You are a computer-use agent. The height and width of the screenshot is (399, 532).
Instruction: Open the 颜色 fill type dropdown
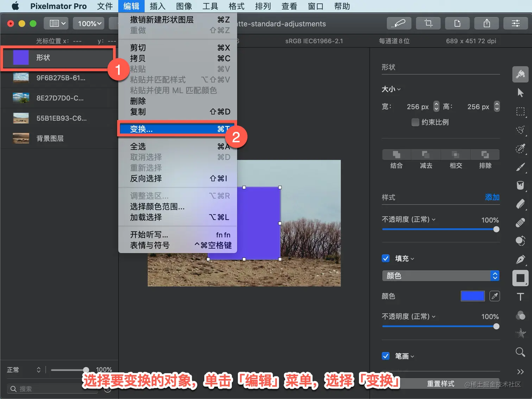[441, 276]
